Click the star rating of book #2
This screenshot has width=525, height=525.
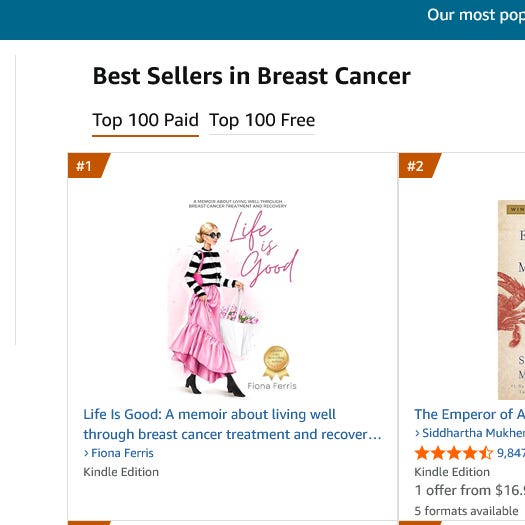pyautogui.click(x=454, y=453)
